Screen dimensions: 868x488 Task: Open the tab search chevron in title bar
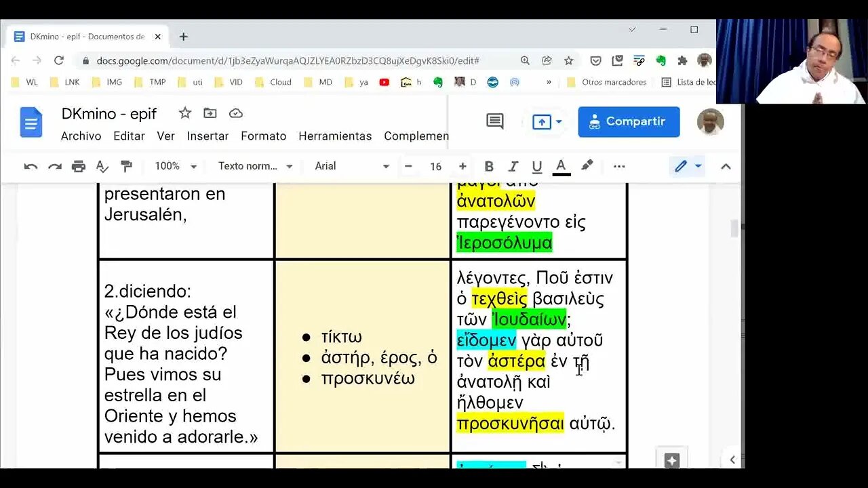point(633,29)
